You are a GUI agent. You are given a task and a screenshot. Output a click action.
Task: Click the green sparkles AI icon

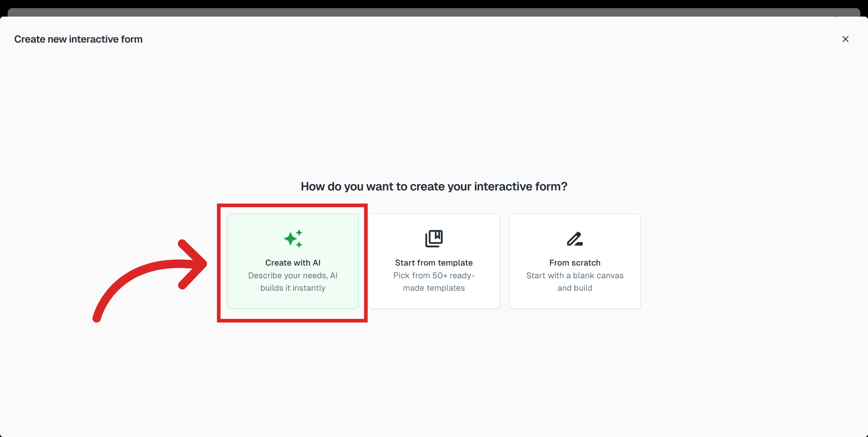(293, 239)
